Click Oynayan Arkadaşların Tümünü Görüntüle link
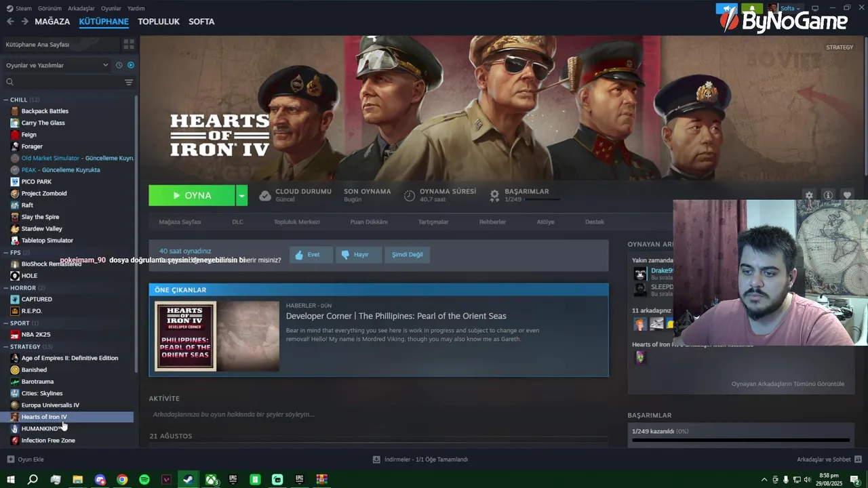 click(x=788, y=384)
